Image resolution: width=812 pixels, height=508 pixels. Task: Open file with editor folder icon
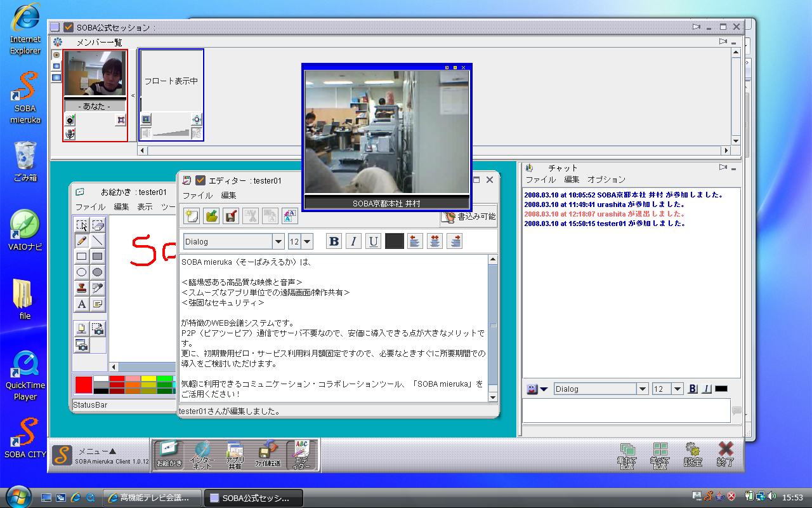pos(211,216)
